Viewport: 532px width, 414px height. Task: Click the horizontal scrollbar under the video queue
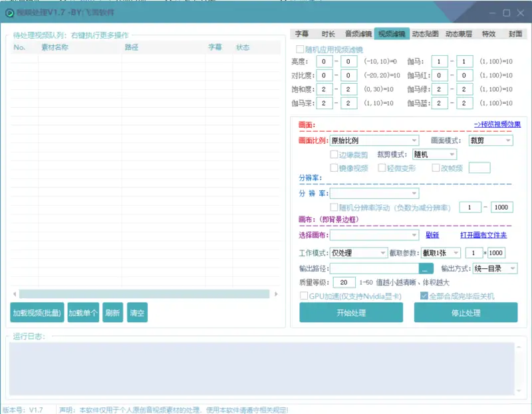click(145, 294)
